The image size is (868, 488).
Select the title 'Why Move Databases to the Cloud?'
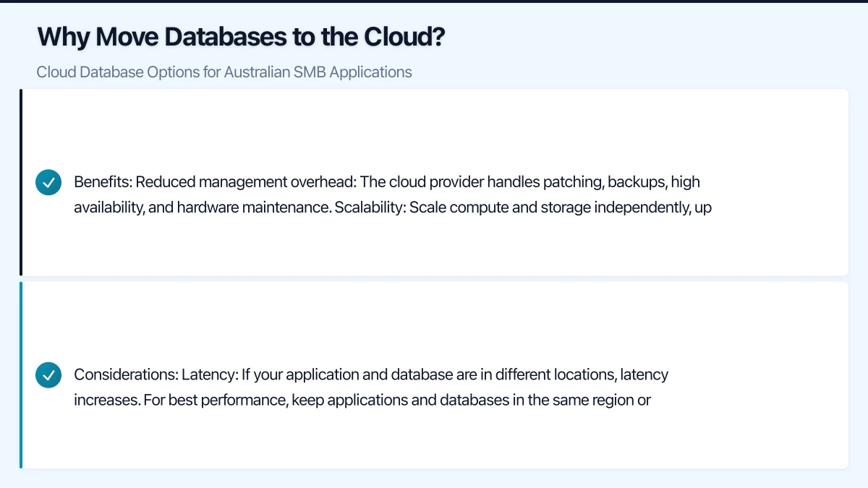[x=241, y=36]
